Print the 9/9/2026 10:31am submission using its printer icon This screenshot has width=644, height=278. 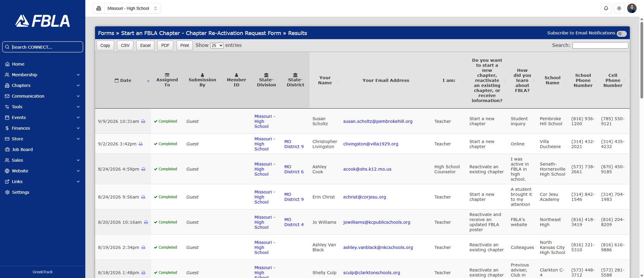143,121
